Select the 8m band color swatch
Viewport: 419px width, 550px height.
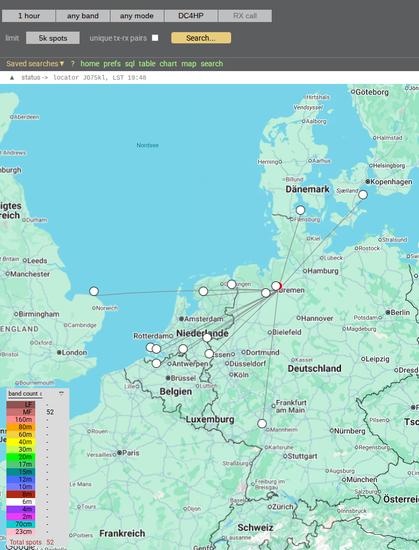pos(21,494)
